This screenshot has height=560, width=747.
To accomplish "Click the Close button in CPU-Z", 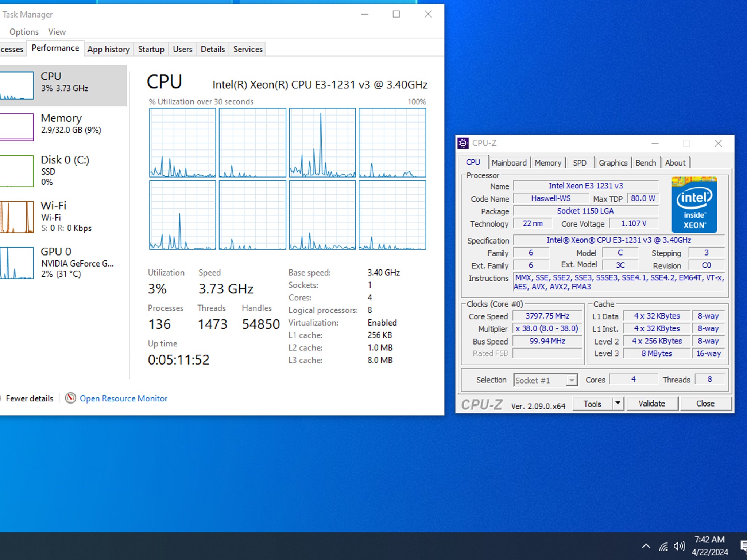I will (705, 404).
